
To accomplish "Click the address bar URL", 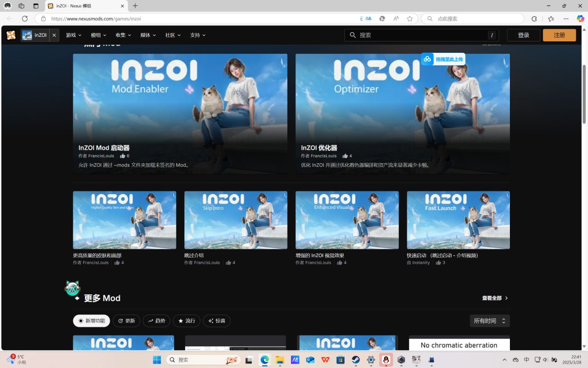I will tap(96, 19).
